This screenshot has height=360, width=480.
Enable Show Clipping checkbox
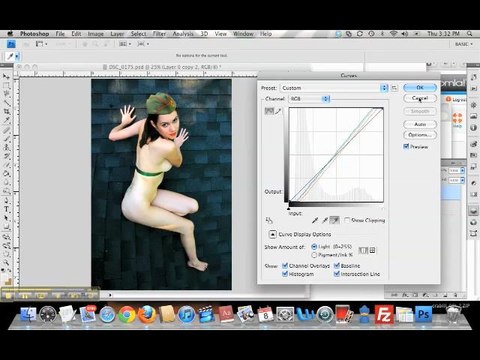point(347,220)
